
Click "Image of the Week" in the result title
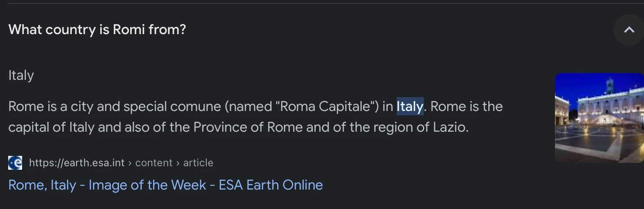point(147,185)
